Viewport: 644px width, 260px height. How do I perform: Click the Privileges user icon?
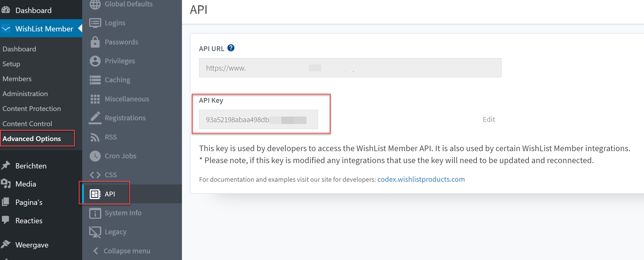95,61
